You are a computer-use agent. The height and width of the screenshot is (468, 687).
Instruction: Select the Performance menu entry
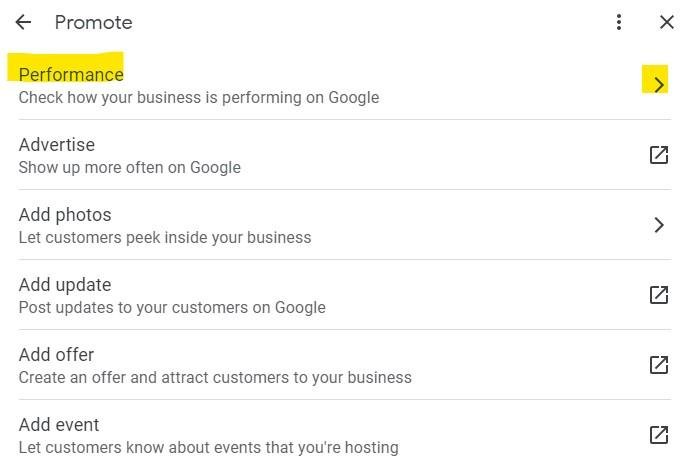344,85
